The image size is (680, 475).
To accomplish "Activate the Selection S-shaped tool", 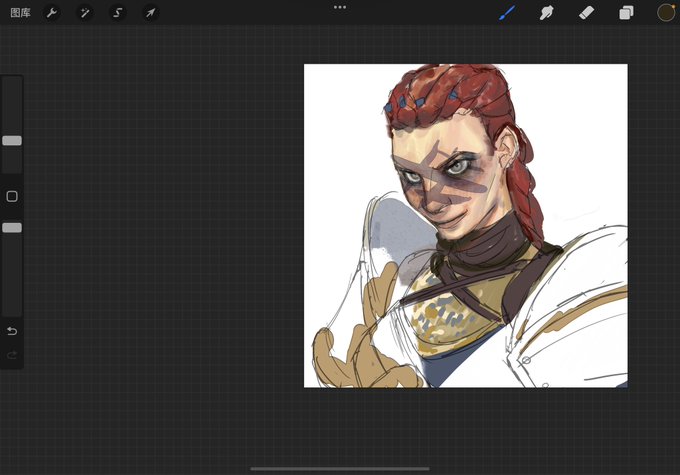I will [118, 13].
